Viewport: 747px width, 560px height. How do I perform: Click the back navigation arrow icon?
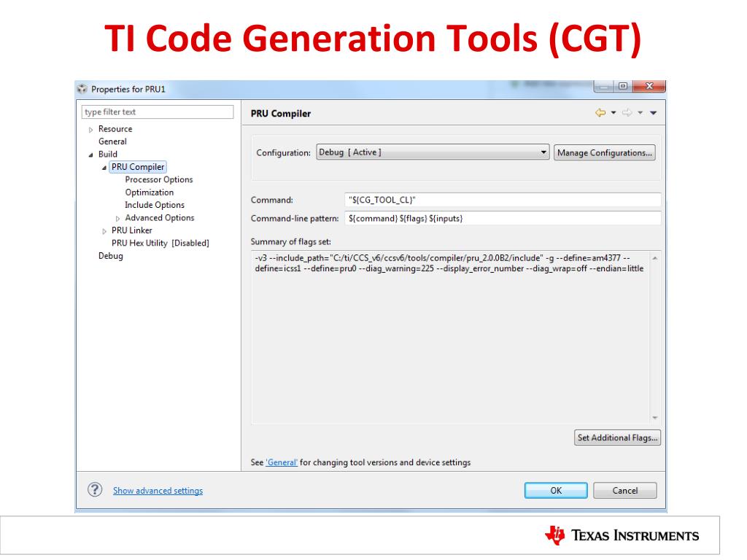pos(600,113)
